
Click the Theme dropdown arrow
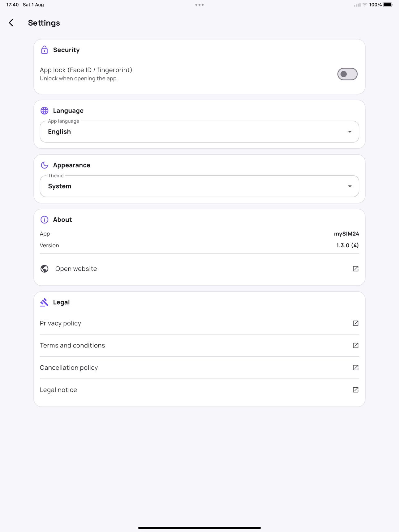350,186
